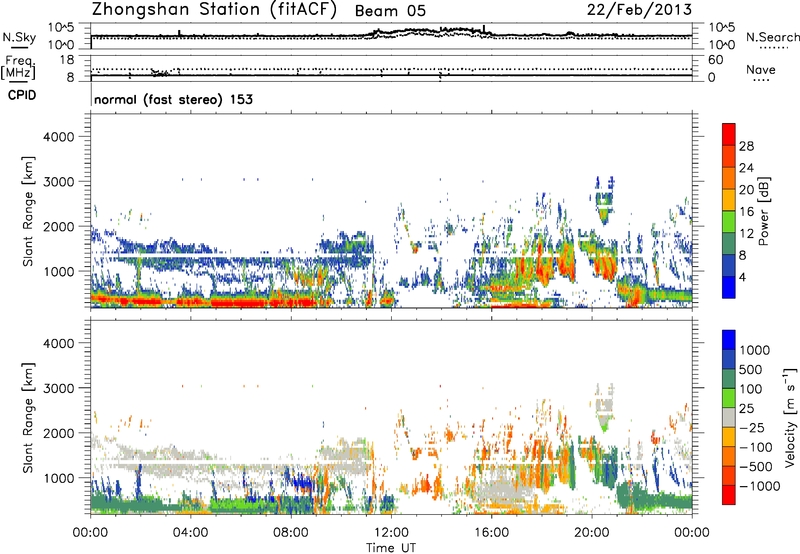Click the 'normal (fast stereo) 153' mode text

tap(173, 99)
